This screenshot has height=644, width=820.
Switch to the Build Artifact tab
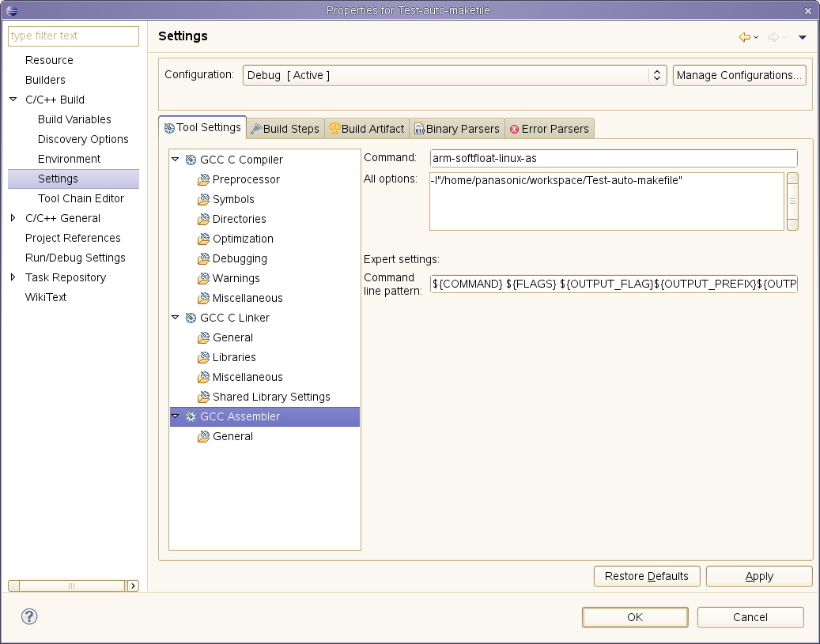coord(367,129)
